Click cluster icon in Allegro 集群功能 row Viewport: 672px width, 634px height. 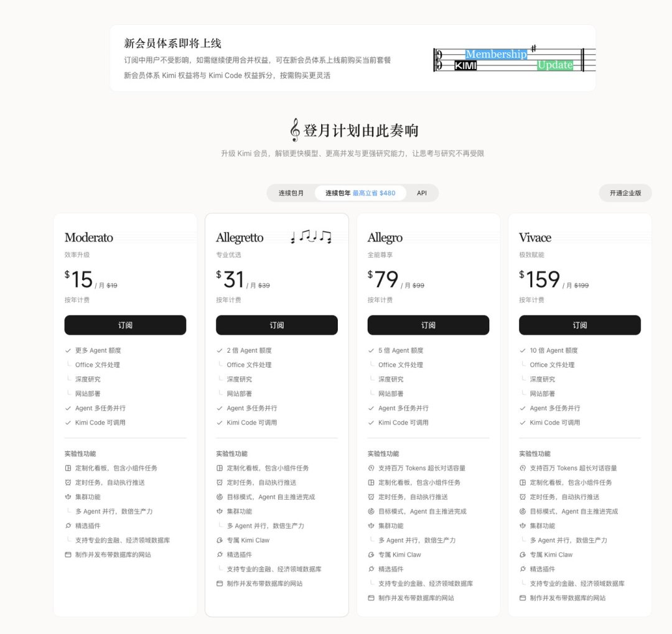[x=371, y=526]
